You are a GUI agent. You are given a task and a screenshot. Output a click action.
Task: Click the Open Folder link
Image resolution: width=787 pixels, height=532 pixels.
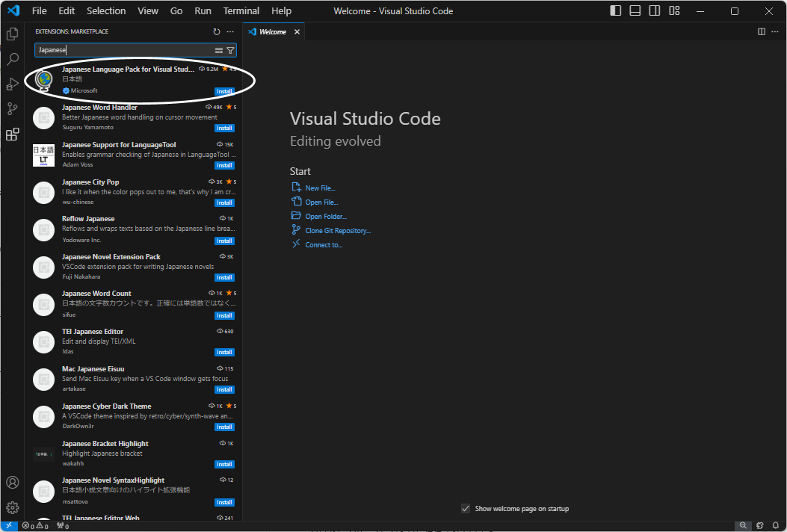tap(326, 217)
